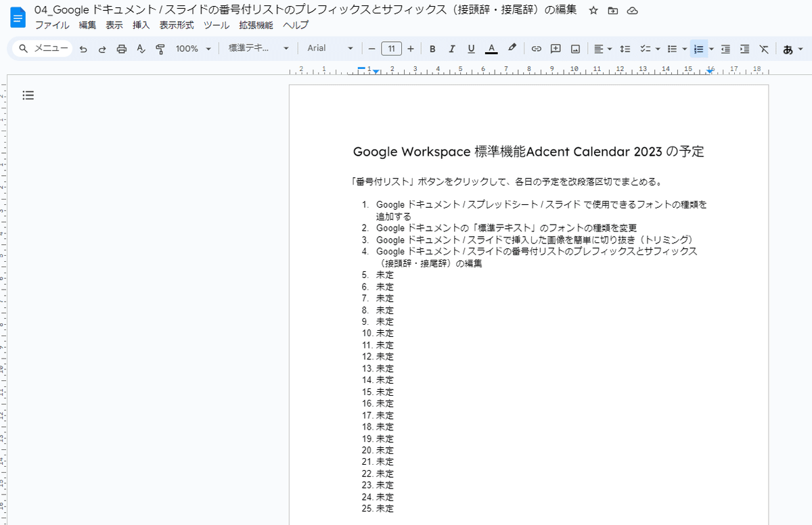
Task: Click list item 2 about 「標準テキスト」
Action: (x=506, y=228)
